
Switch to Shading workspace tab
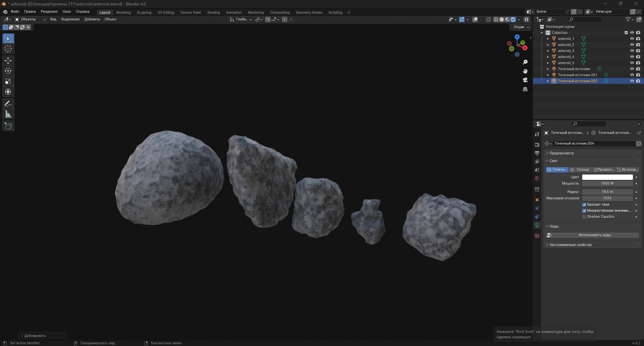213,12
